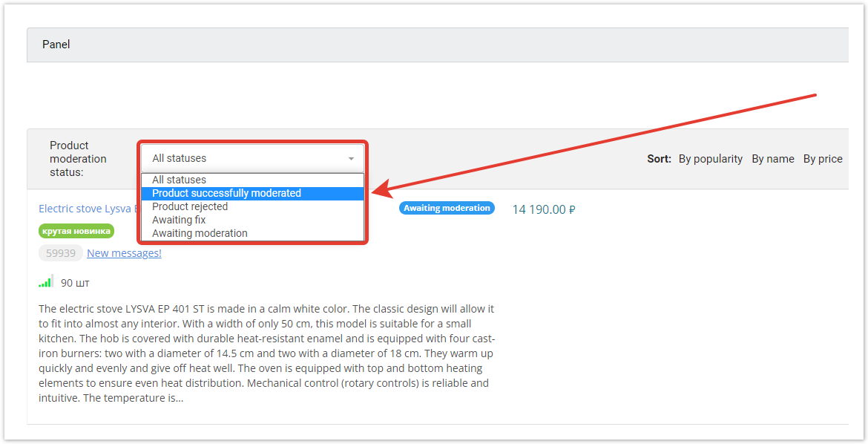868x444 pixels.
Task: Click the green stock level bars icon
Action: click(45, 281)
